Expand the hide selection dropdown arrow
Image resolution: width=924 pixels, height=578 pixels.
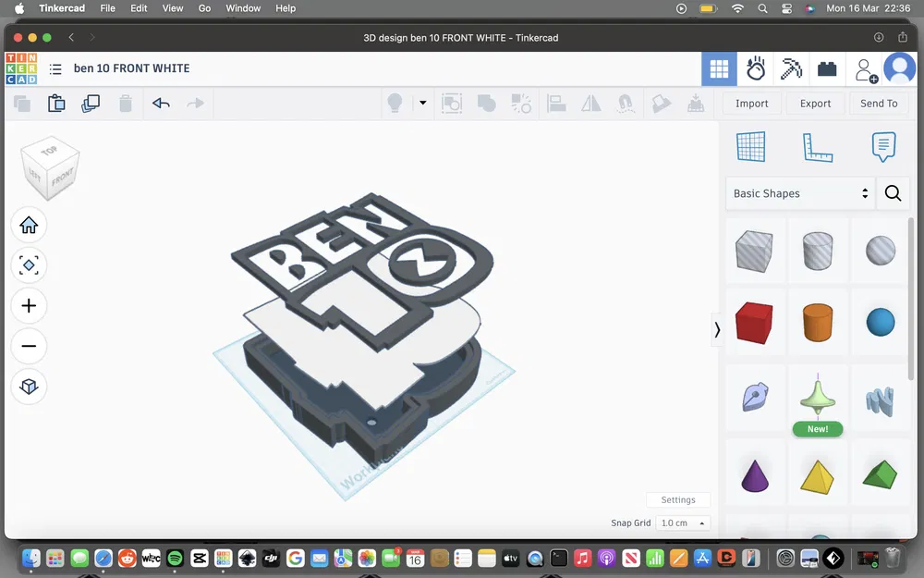[x=422, y=103]
